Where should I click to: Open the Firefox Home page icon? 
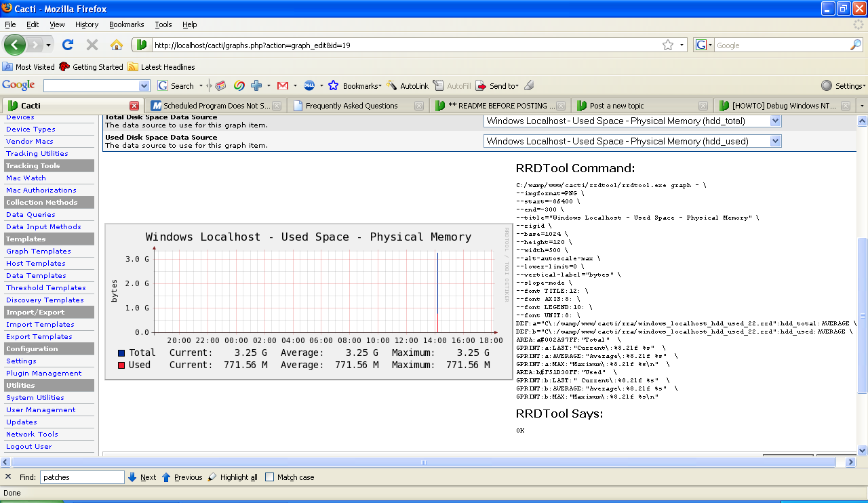coord(117,45)
